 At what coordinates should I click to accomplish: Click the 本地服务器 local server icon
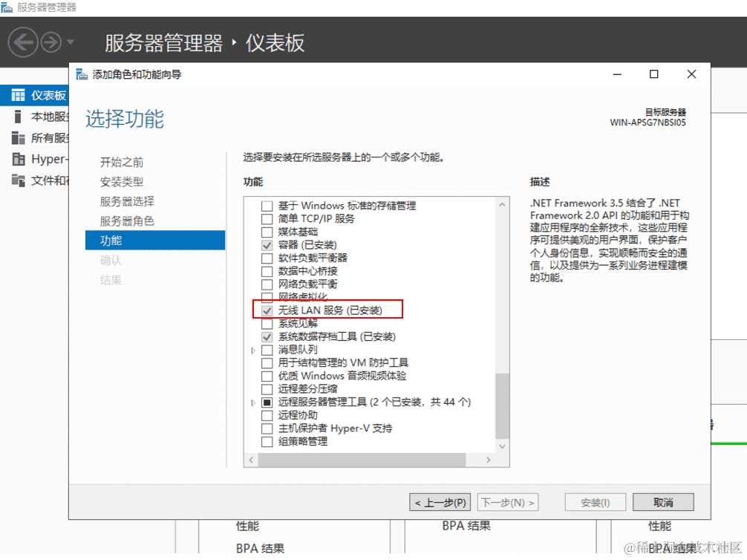pos(18,117)
